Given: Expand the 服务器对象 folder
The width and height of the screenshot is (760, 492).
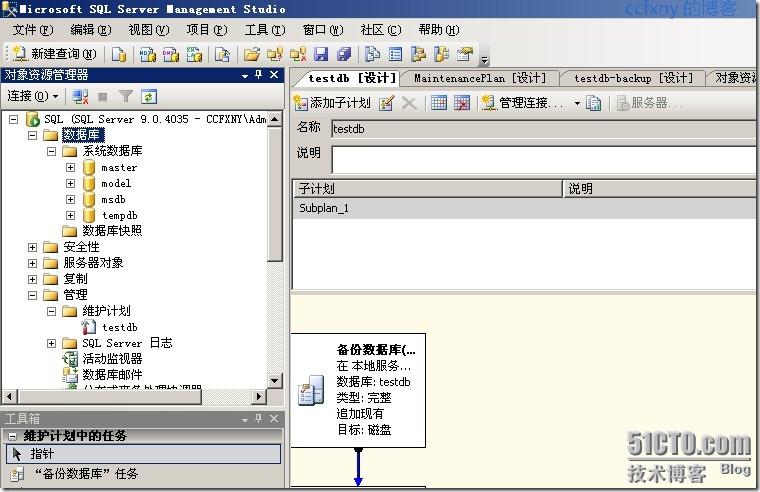Looking at the screenshot, I should click(x=32, y=263).
